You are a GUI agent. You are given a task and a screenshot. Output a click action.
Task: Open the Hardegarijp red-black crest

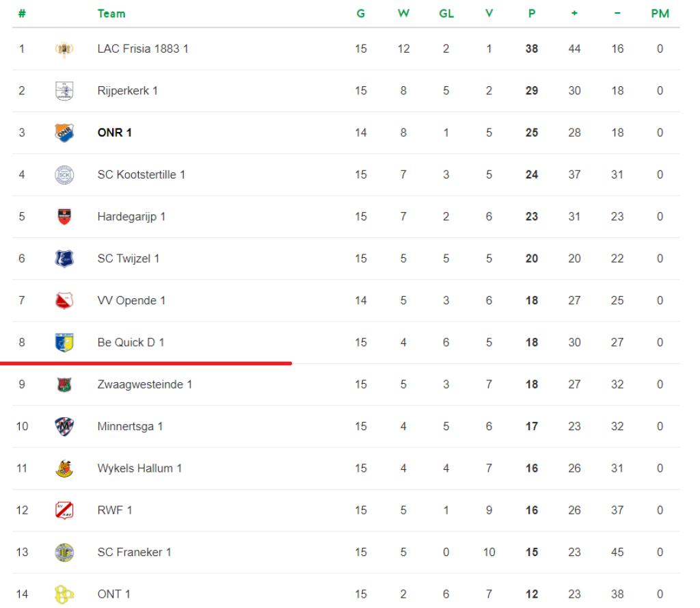tap(64, 217)
